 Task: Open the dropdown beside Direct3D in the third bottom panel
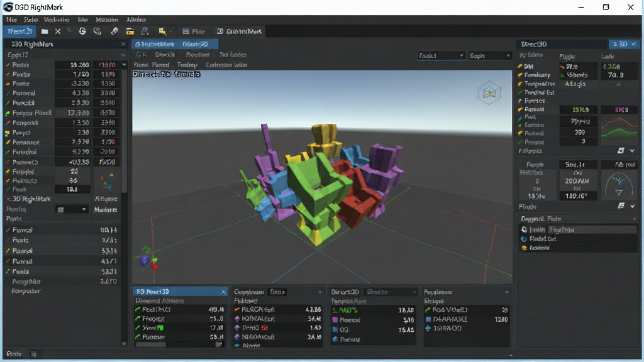pyautogui.click(x=390, y=292)
